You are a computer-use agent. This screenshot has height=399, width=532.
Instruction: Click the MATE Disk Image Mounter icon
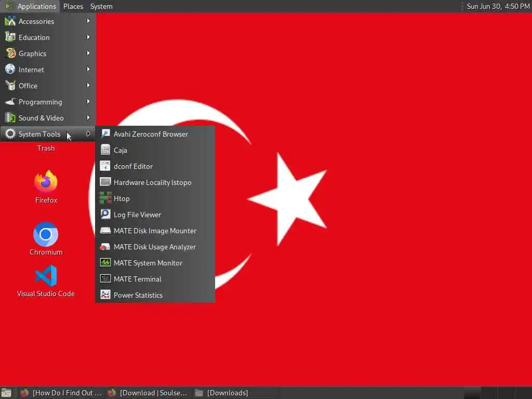[x=105, y=230]
